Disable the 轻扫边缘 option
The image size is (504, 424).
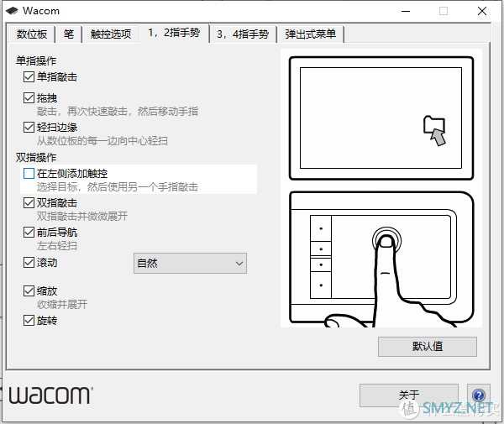coord(29,128)
